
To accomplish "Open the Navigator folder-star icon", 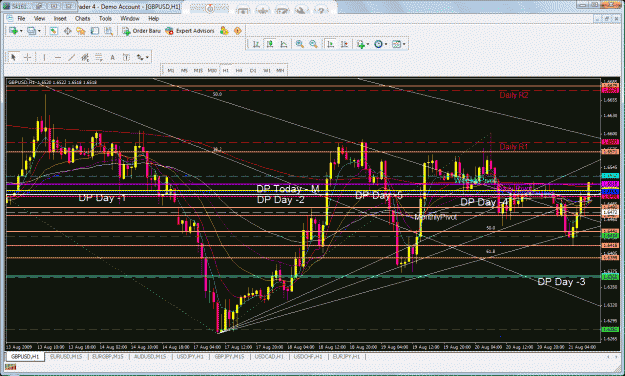I will tap(81, 31).
